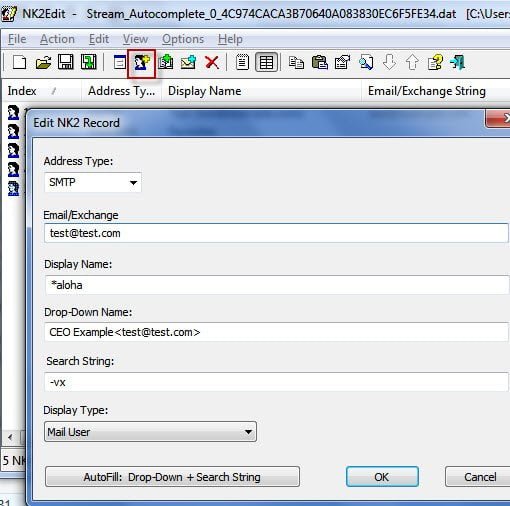Open the Display Type Mail User dropdown
The height and width of the screenshot is (506, 510).
[150, 432]
